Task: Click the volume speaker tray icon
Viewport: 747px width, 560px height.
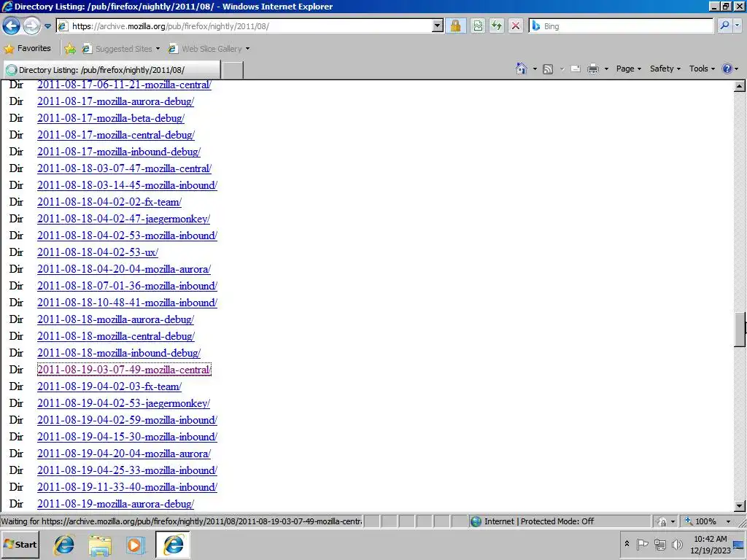Action: (676, 544)
